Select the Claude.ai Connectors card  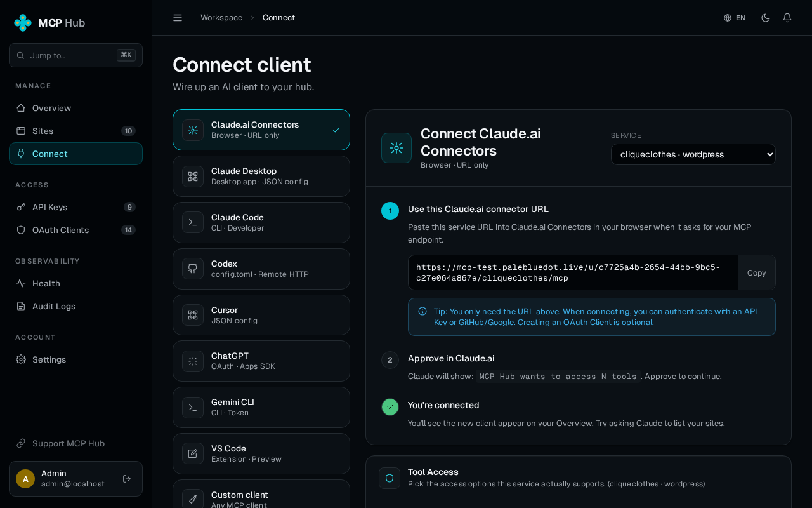pyautogui.click(x=261, y=130)
